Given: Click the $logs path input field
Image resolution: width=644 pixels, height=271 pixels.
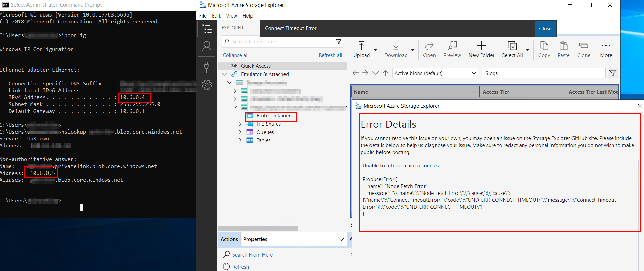Looking at the screenshot, I should coord(544,73).
